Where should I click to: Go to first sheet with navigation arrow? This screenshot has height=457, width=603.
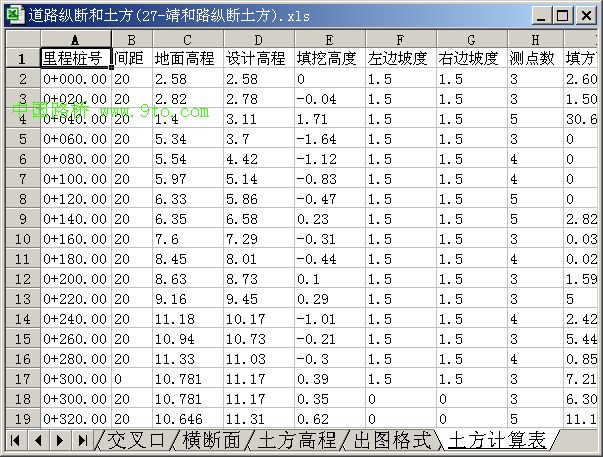17,440
